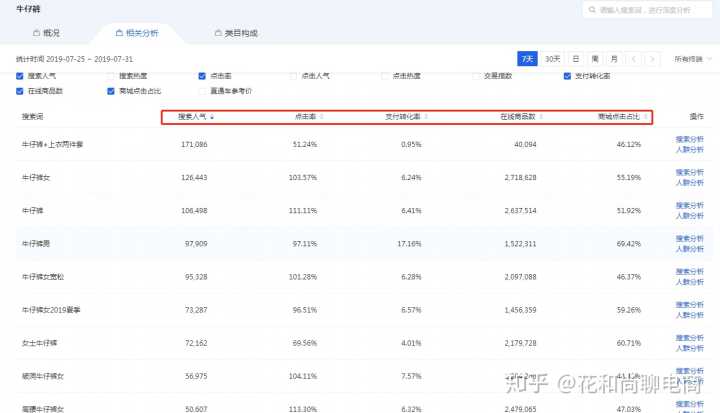The width and height of the screenshot is (720, 413).
Task: Choose the 月 date granularity
Action: (614, 59)
